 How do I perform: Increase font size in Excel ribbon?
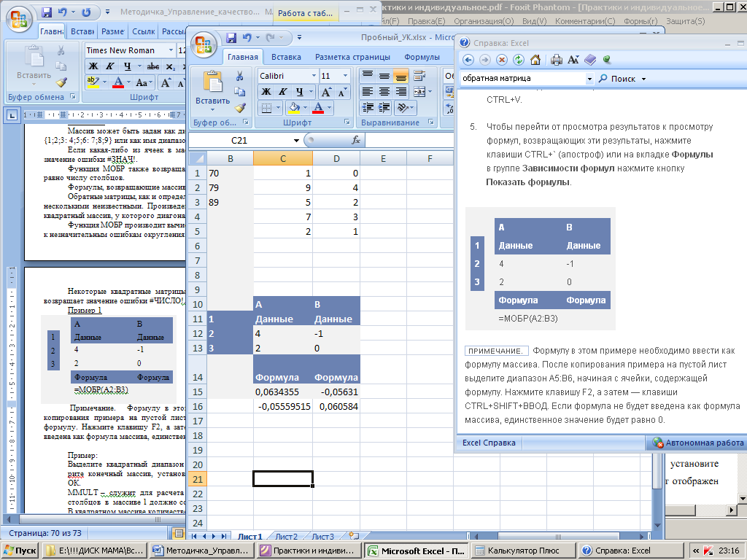click(326, 92)
